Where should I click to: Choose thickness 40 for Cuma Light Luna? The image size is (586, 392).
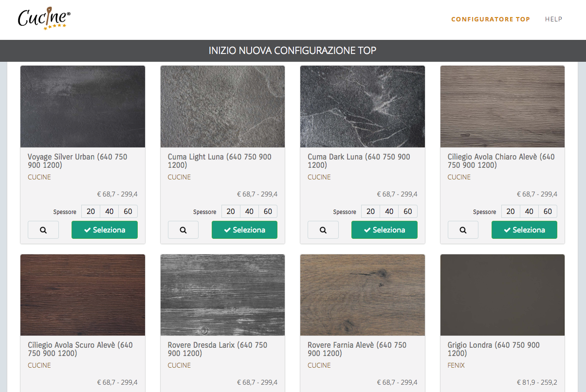pos(249,212)
